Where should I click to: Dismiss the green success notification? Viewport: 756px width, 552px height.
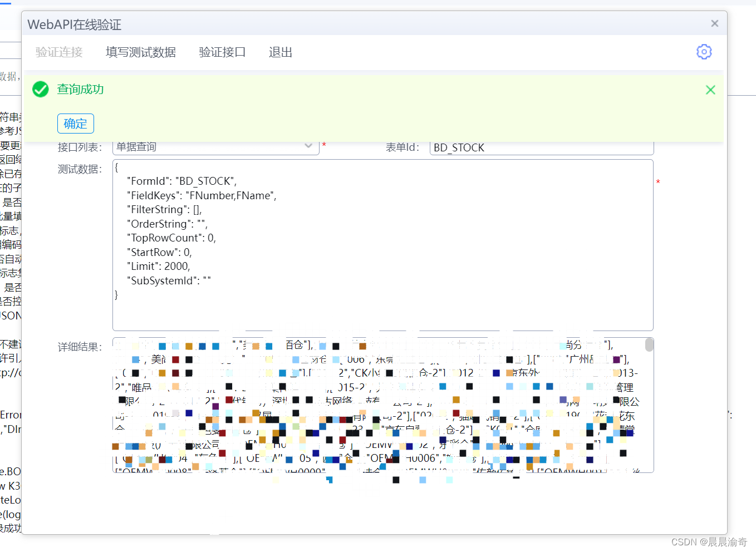tap(710, 90)
